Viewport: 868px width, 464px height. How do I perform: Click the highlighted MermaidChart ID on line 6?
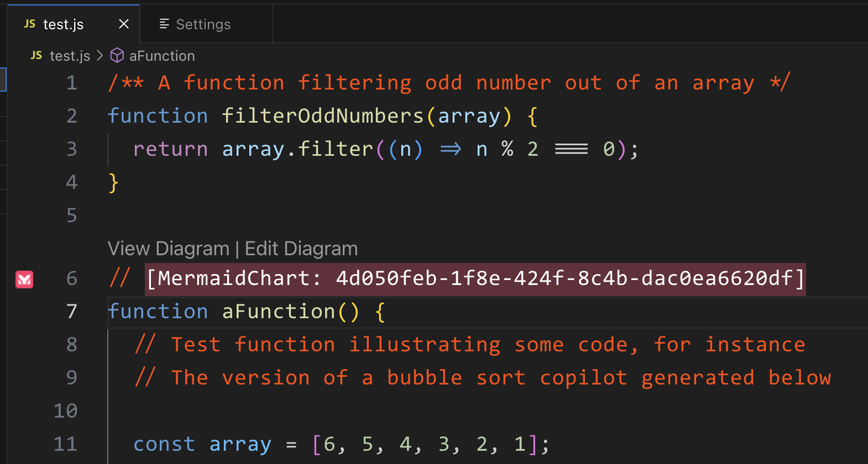[475, 278]
